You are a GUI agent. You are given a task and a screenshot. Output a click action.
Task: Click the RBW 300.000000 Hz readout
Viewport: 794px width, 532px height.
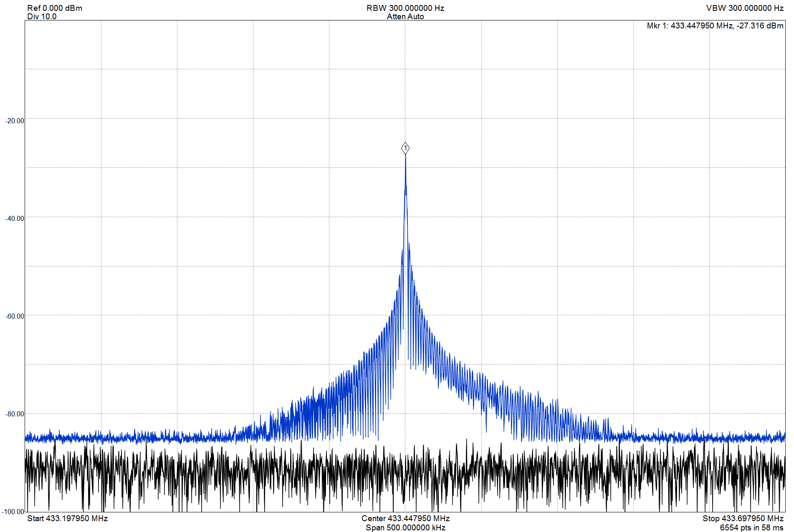tap(405, 8)
